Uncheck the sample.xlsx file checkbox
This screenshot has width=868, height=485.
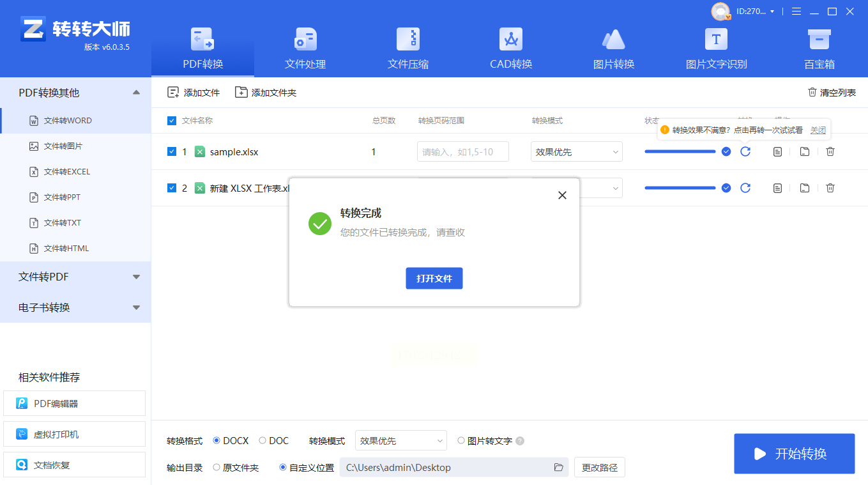(x=171, y=151)
